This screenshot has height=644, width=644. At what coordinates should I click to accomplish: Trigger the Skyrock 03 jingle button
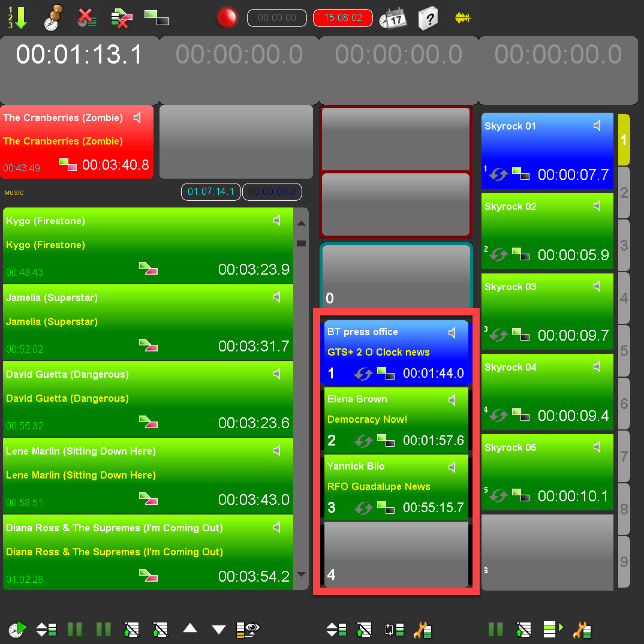coord(547,311)
